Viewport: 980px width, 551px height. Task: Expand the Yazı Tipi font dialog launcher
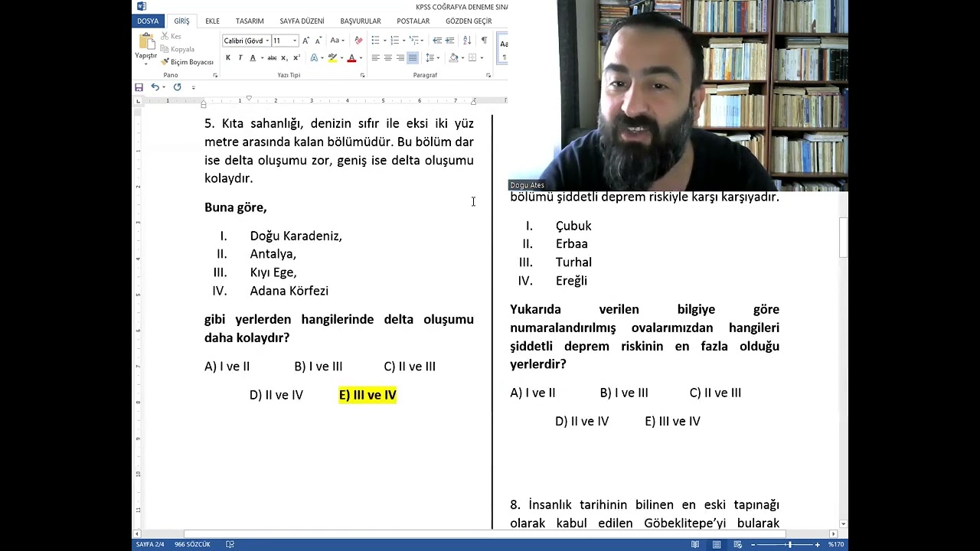click(362, 76)
